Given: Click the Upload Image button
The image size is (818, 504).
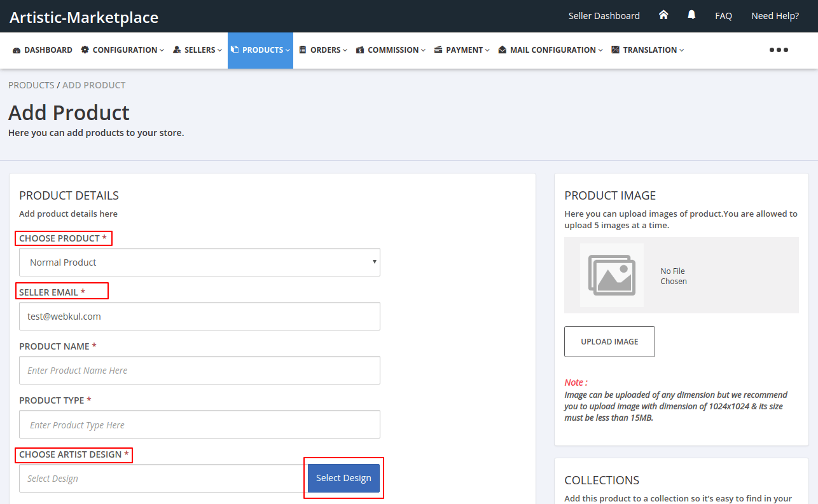Looking at the screenshot, I should tap(609, 341).
